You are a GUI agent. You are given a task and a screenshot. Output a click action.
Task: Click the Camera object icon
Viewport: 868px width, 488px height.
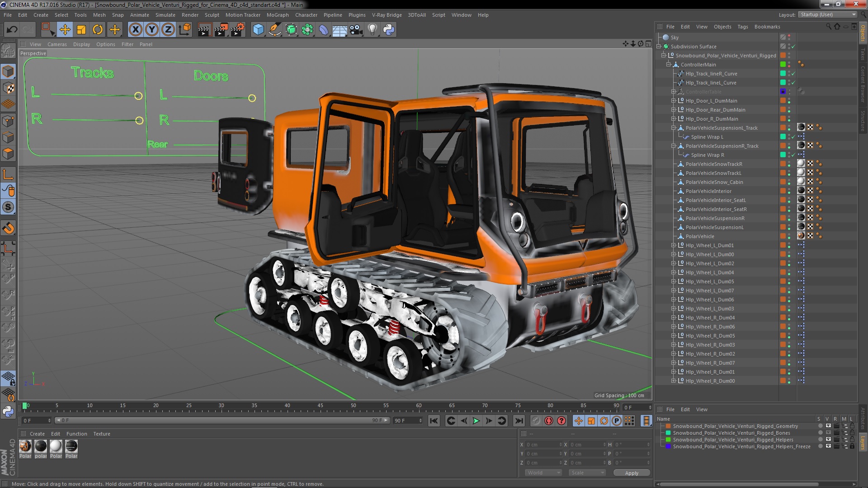coord(356,30)
